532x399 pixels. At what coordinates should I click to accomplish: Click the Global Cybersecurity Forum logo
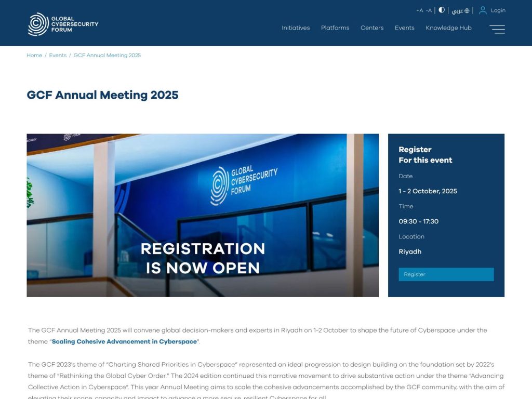63,24
